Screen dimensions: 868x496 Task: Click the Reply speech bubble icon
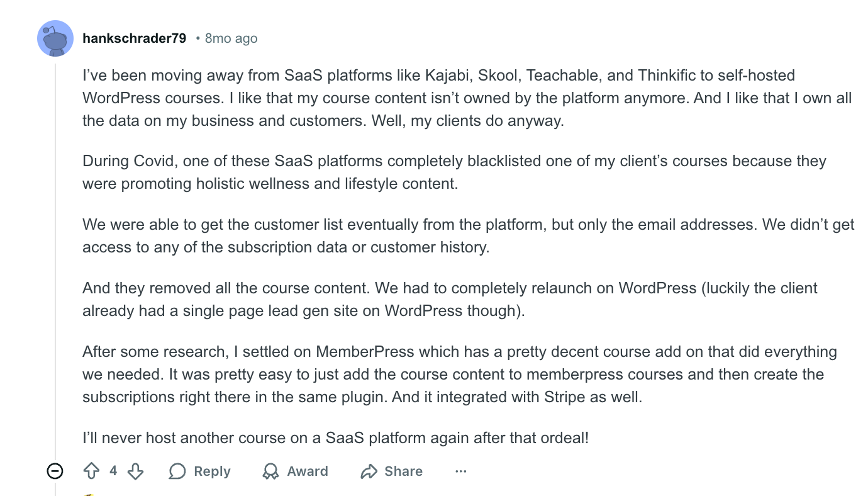(x=177, y=471)
